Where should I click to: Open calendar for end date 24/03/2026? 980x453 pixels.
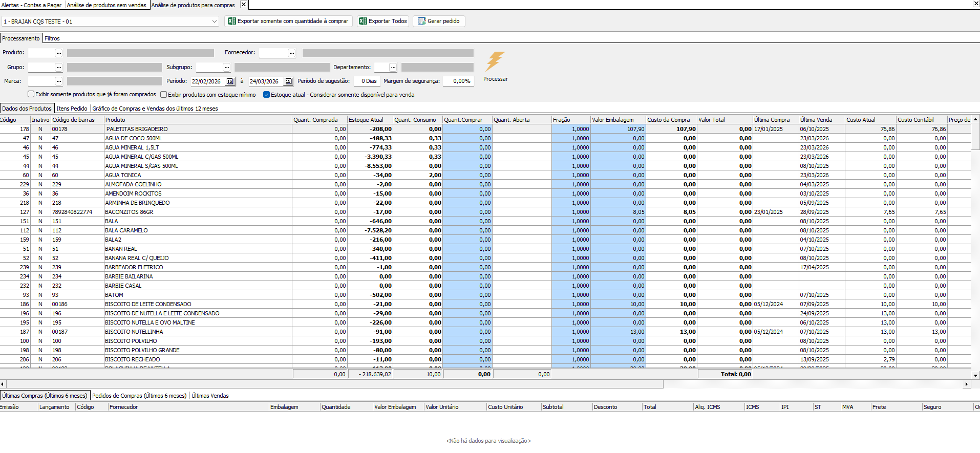(288, 81)
